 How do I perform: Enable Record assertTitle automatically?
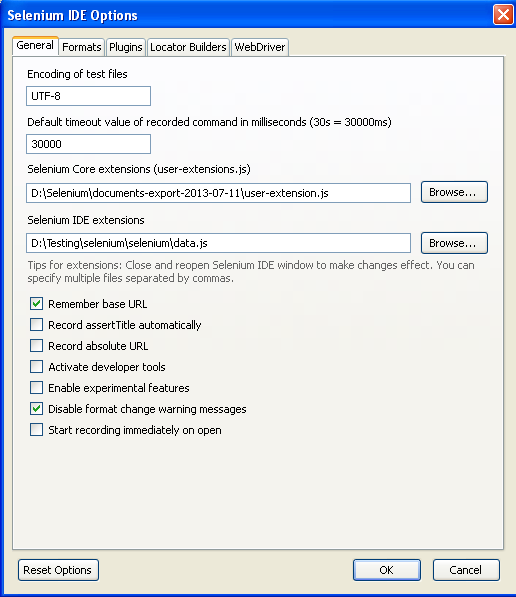[x=37, y=325]
